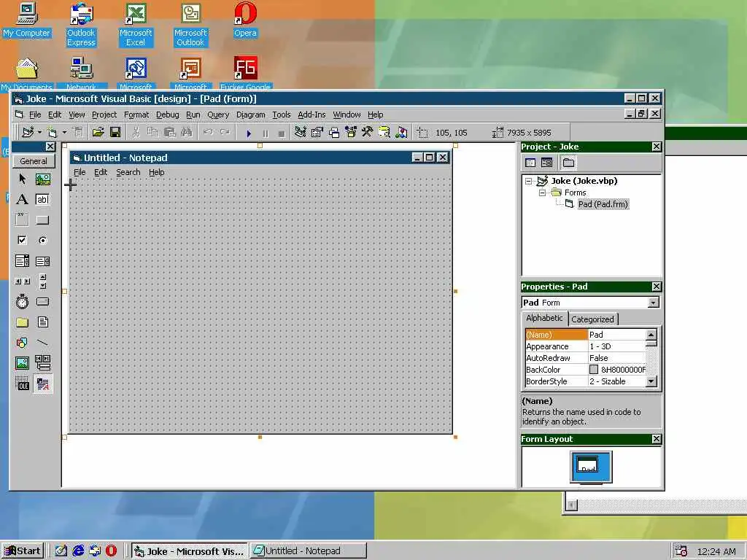Toggle Folders in Project panel
The width and height of the screenshot is (747, 560).
point(568,163)
